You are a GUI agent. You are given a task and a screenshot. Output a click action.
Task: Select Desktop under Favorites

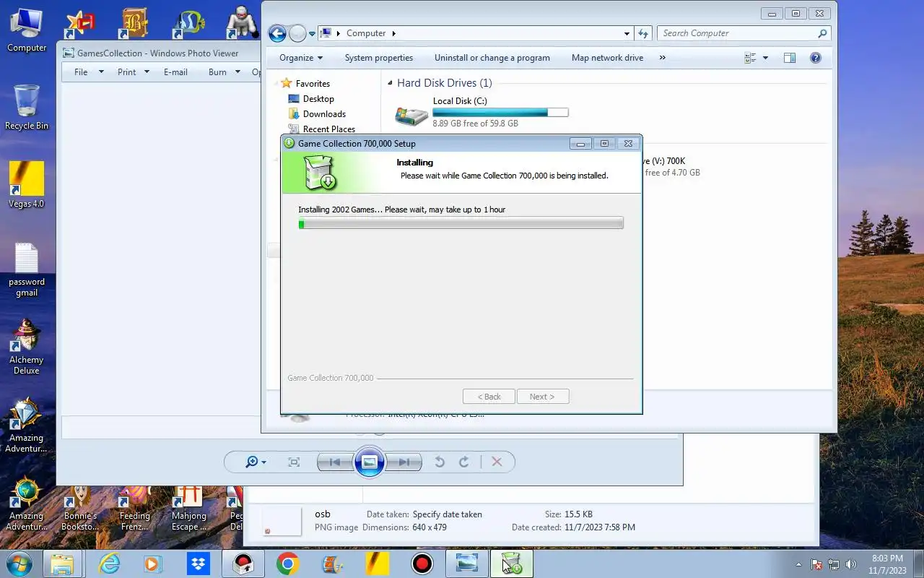tap(318, 99)
